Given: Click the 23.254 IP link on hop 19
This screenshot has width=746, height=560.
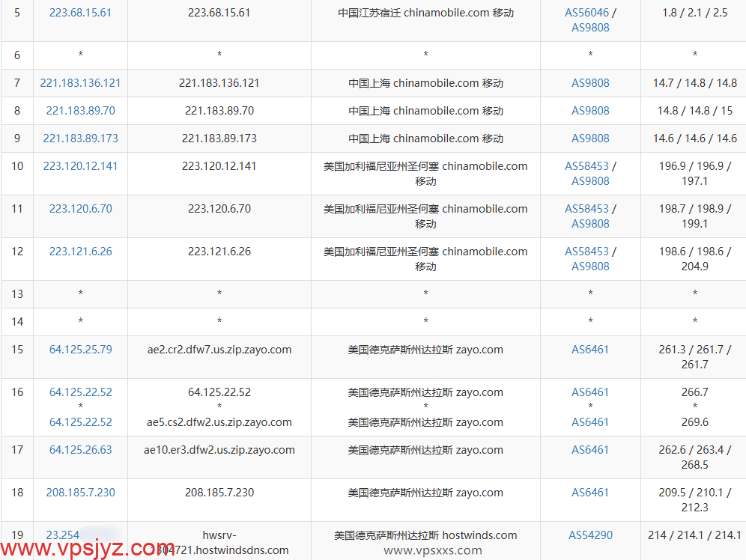Looking at the screenshot, I should (63, 535).
